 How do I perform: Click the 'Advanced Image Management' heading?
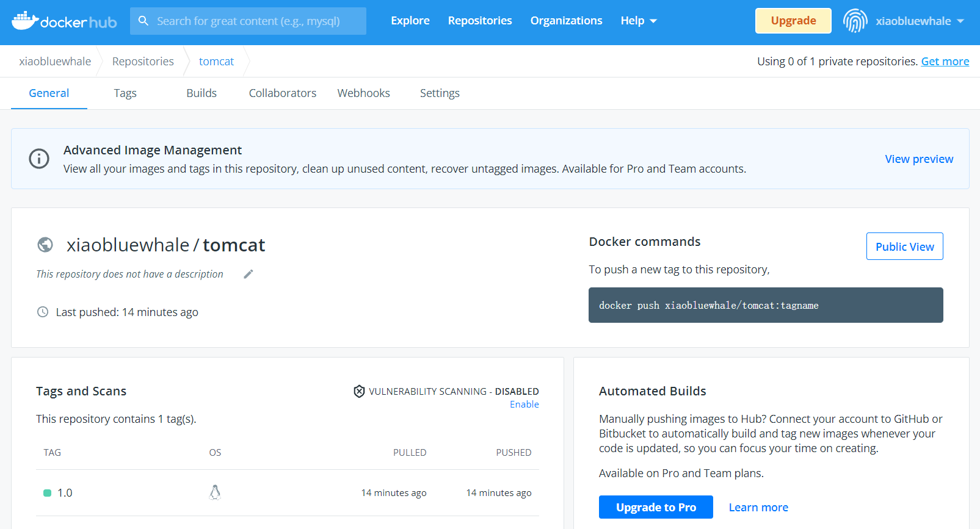point(153,150)
